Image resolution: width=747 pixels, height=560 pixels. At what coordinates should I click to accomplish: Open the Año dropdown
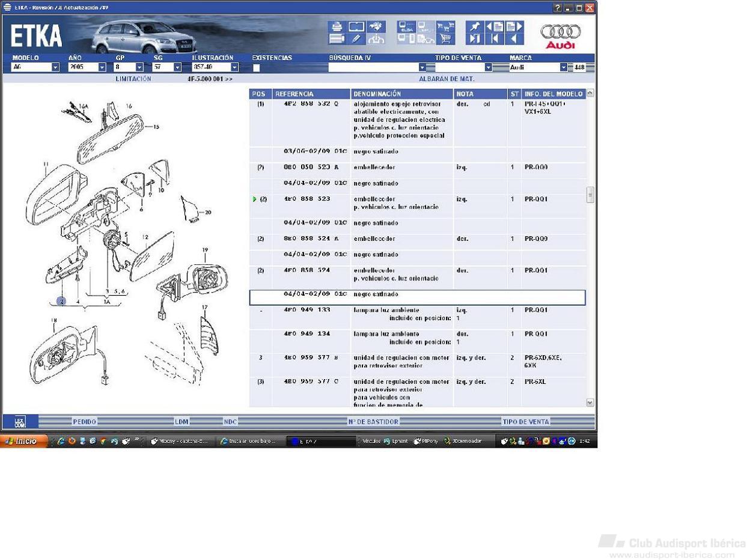(x=102, y=67)
